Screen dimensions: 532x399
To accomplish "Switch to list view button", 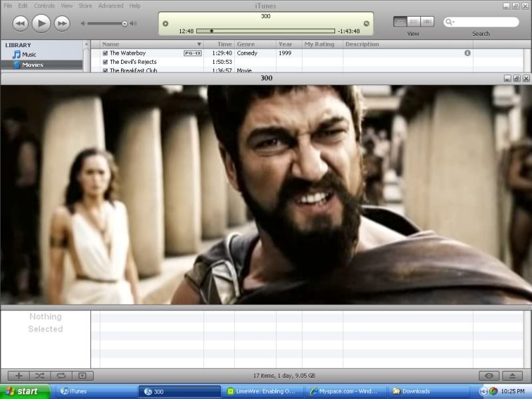I will point(400,22).
